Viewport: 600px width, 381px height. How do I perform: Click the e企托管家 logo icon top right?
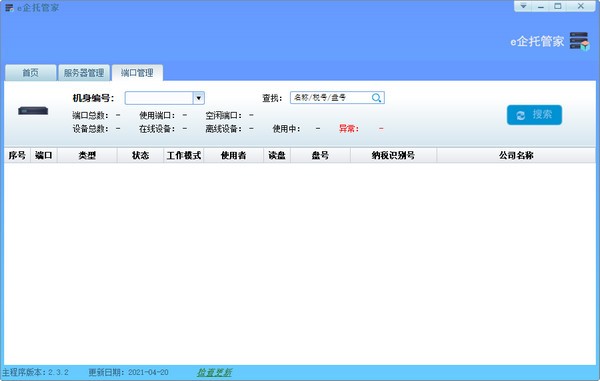point(579,41)
